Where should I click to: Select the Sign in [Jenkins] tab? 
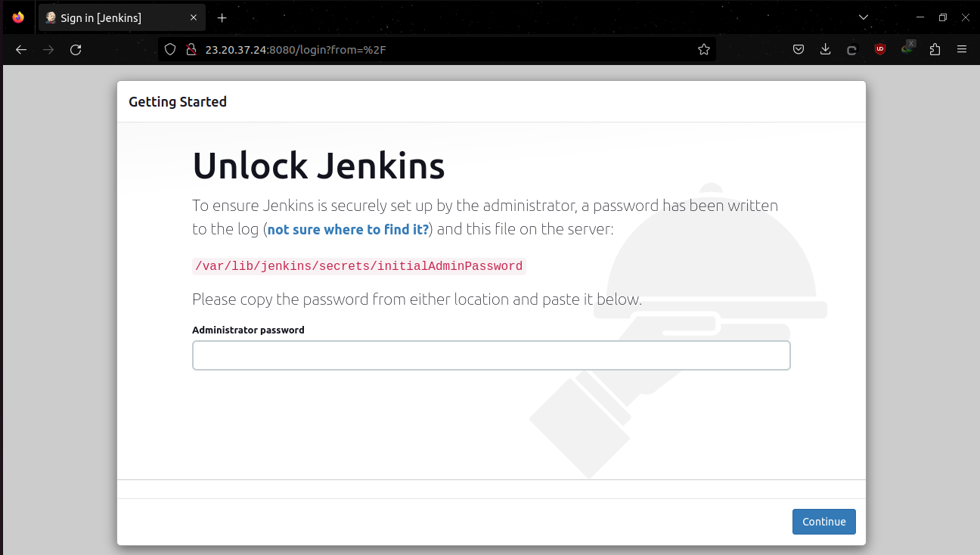tap(122, 17)
